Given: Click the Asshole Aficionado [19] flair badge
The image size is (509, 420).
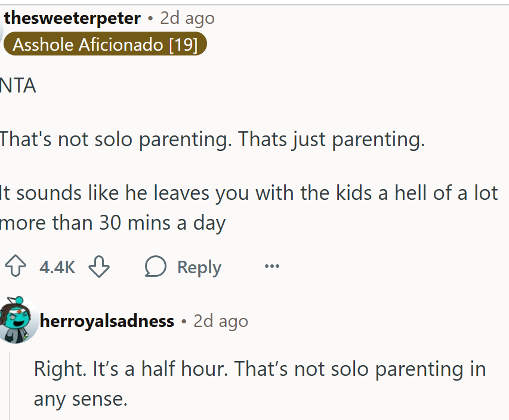Looking at the screenshot, I should (x=105, y=44).
